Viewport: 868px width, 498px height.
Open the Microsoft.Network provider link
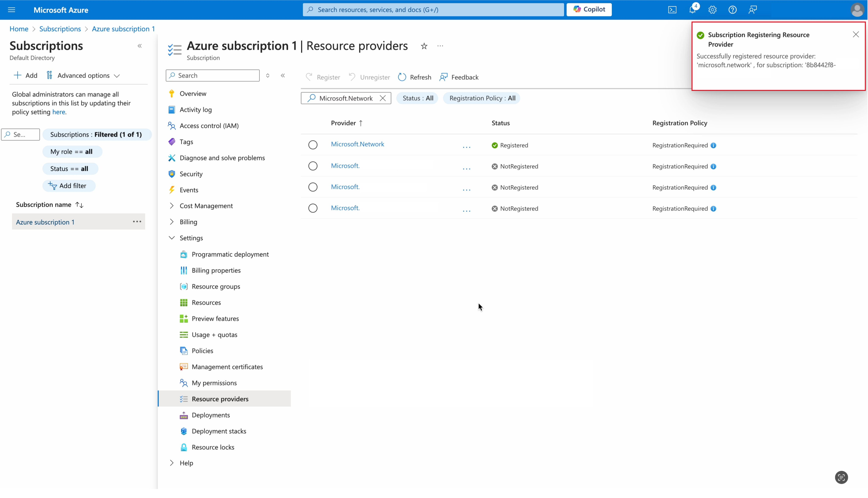click(357, 144)
